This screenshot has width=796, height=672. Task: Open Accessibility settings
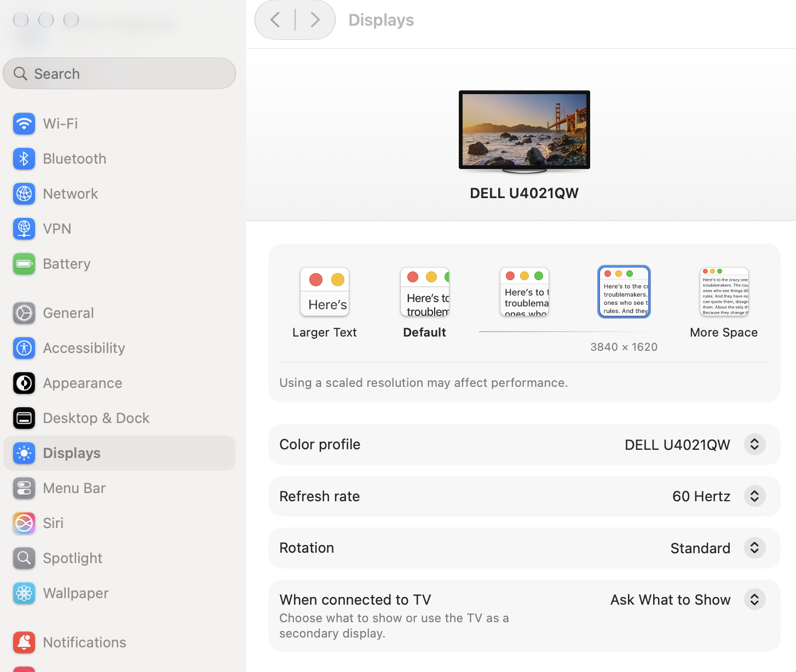tap(119, 348)
